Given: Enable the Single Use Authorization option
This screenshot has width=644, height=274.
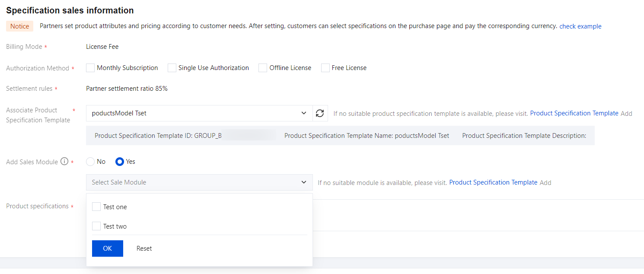Looking at the screenshot, I should click(172, 67).
